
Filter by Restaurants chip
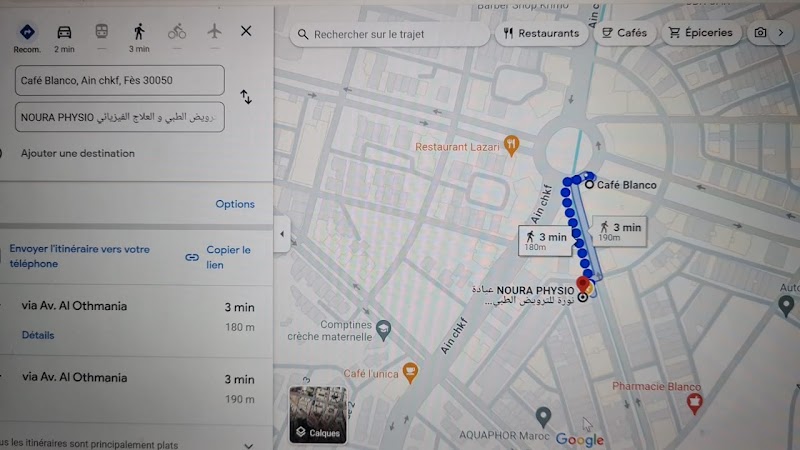pos(541,34)
